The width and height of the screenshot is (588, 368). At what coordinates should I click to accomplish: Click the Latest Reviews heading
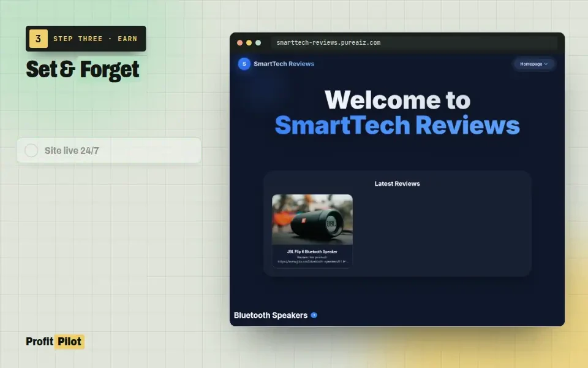(x=397, y=183)
